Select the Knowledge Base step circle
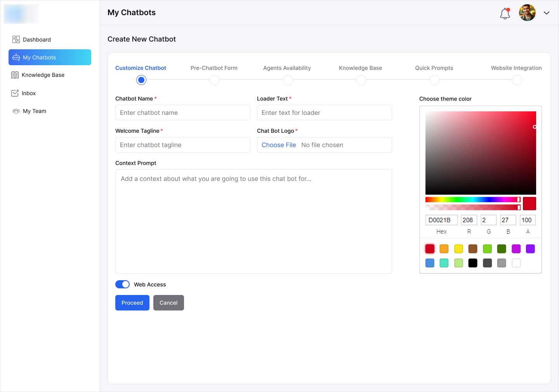The width and height of the screenshot is (559, 392). (x=361, y=80)
